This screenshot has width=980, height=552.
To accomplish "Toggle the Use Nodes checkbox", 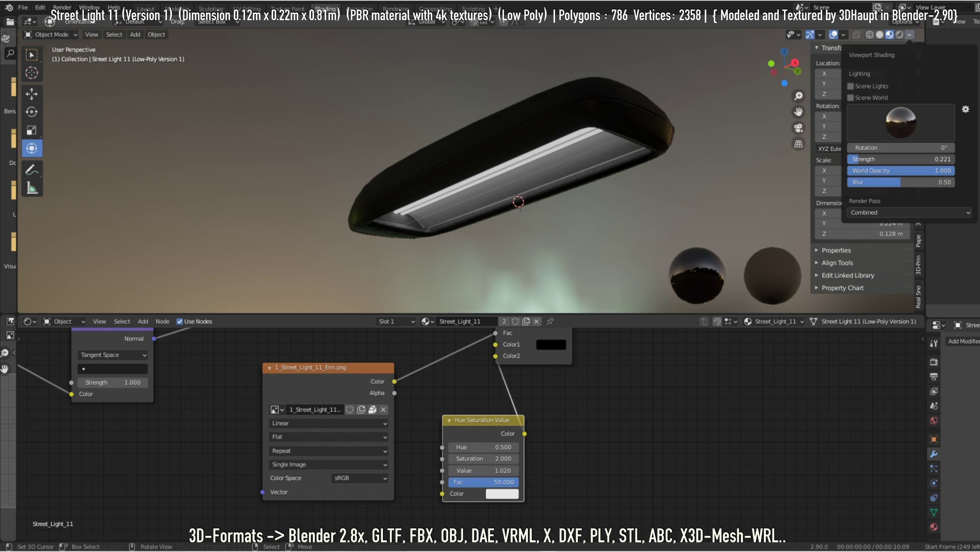I will click(x=180, y=322).
